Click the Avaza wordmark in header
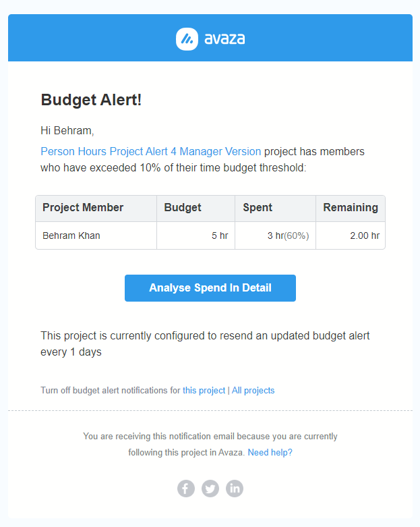The image size is (420, 527). [224, 39]
